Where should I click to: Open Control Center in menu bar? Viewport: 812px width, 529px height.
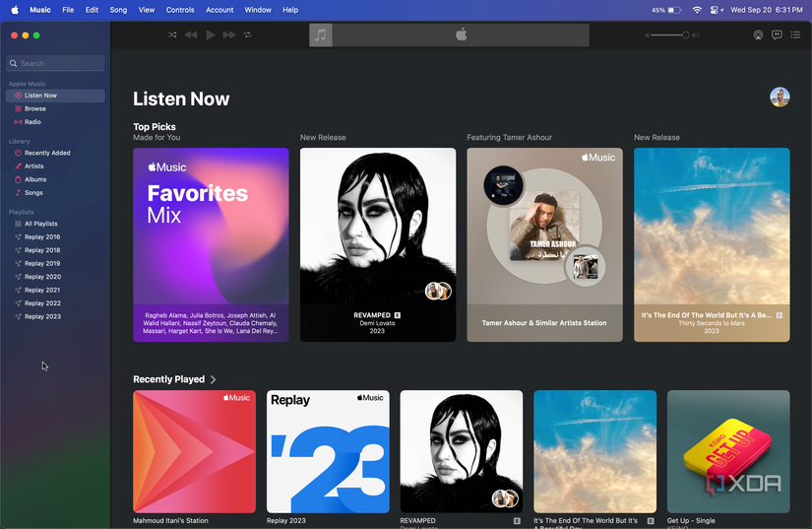point(716,10)
